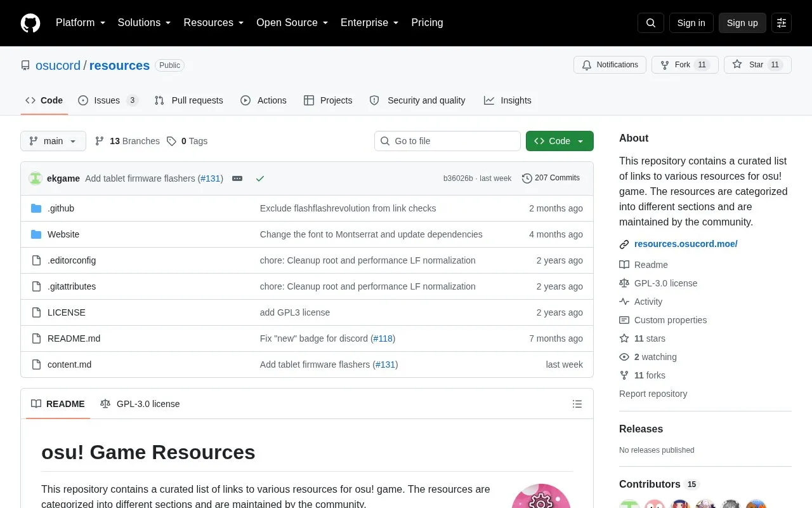Click the repository icon beside osucord
Viewport: 812px width, 508px height.
(x=25, y=65)
